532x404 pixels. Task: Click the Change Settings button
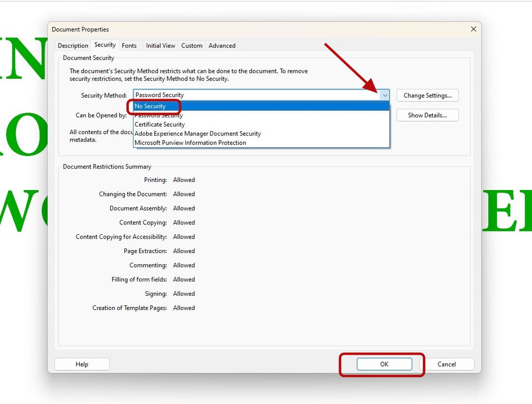tap(427, 96)
